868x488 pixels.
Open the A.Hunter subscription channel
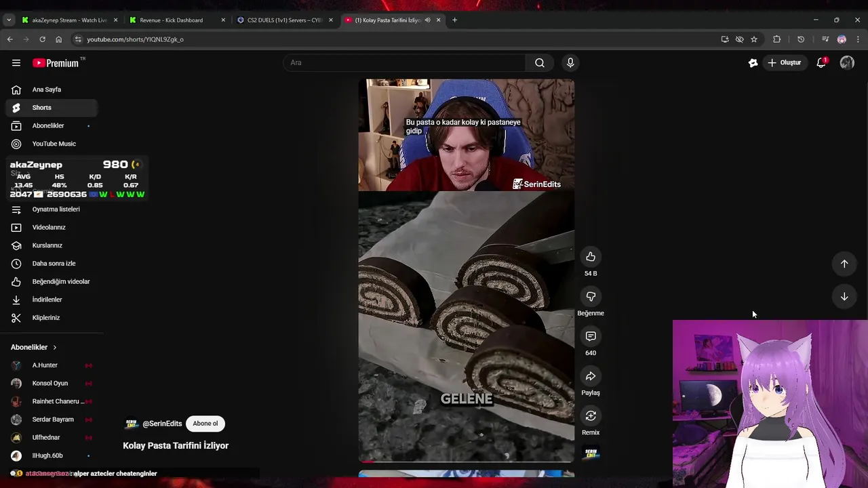[x=52, y=365]
